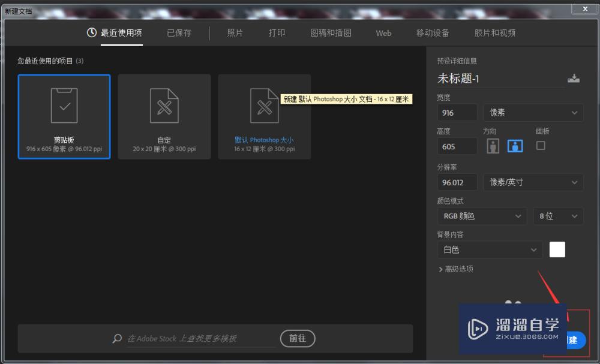The width and height of the screenshot is (600, 364).
Task: Click the search magnifier icon in Adobe Stock bar
Action: [117, 338]
